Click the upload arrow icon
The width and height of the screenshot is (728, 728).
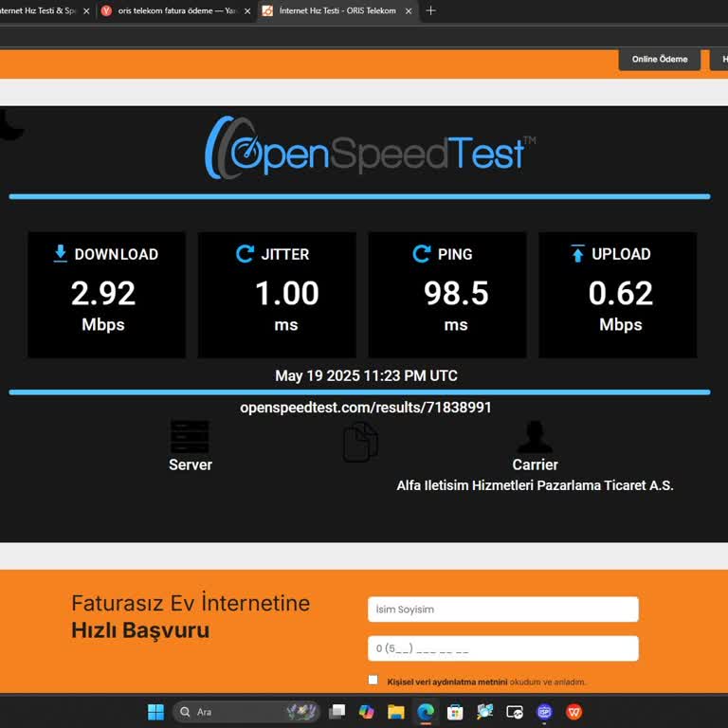click(x=577, y=253)
